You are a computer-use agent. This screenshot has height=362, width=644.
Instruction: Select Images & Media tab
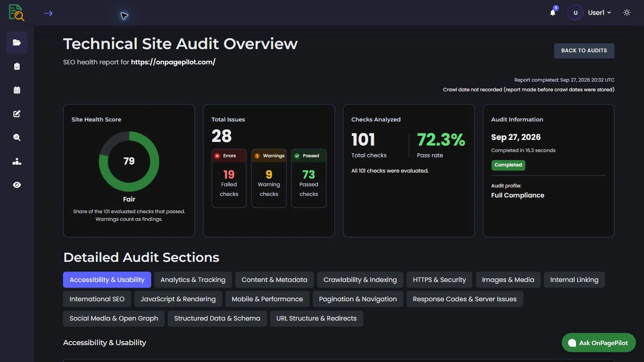(x=508, y=280)
